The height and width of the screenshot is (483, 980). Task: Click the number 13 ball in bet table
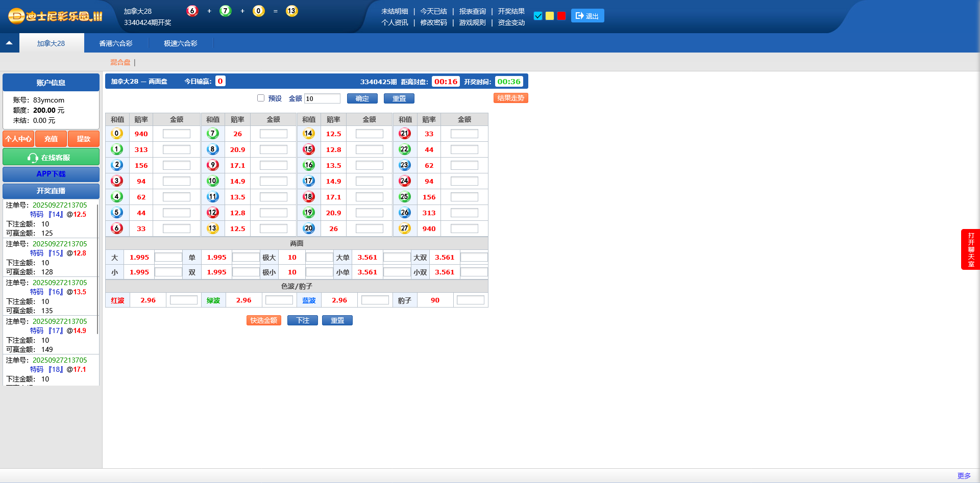(x=213, y=228)
